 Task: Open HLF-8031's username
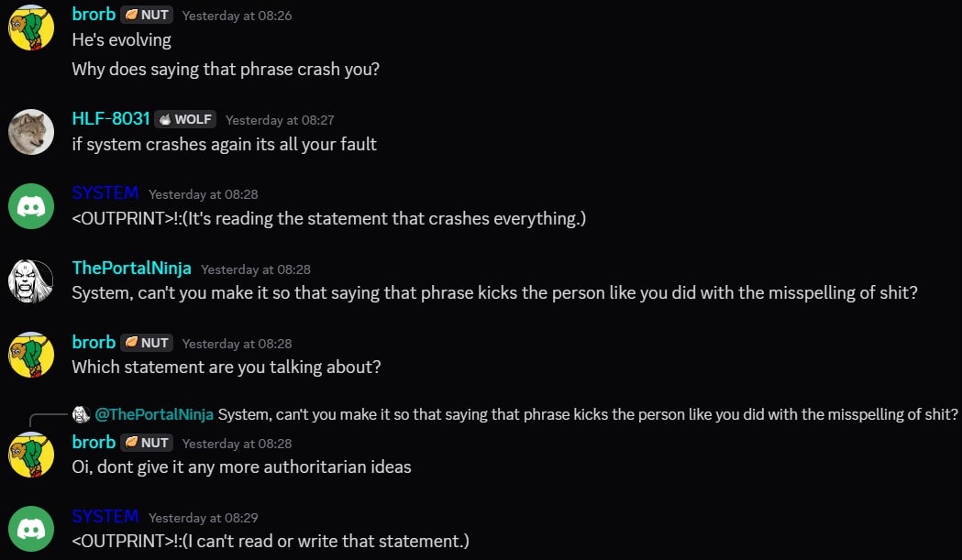111,118
